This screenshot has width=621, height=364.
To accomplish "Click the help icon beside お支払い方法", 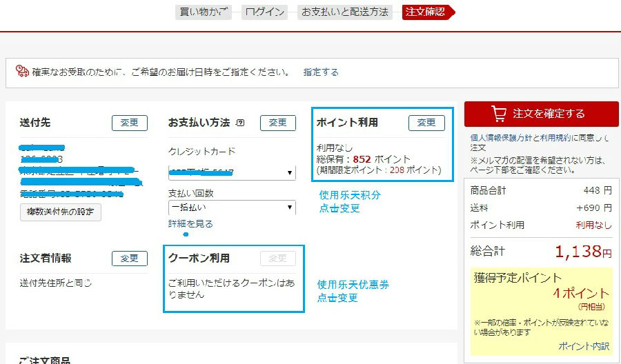I will pos(240,123).
